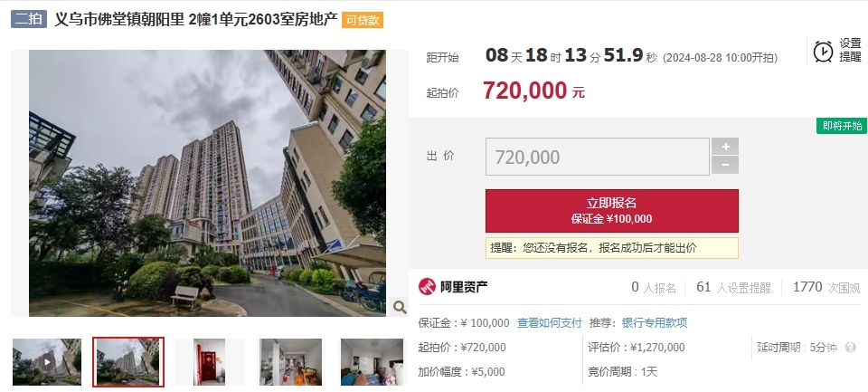
Task: Click the 设置提醒 text
Action: coord(850,50)
